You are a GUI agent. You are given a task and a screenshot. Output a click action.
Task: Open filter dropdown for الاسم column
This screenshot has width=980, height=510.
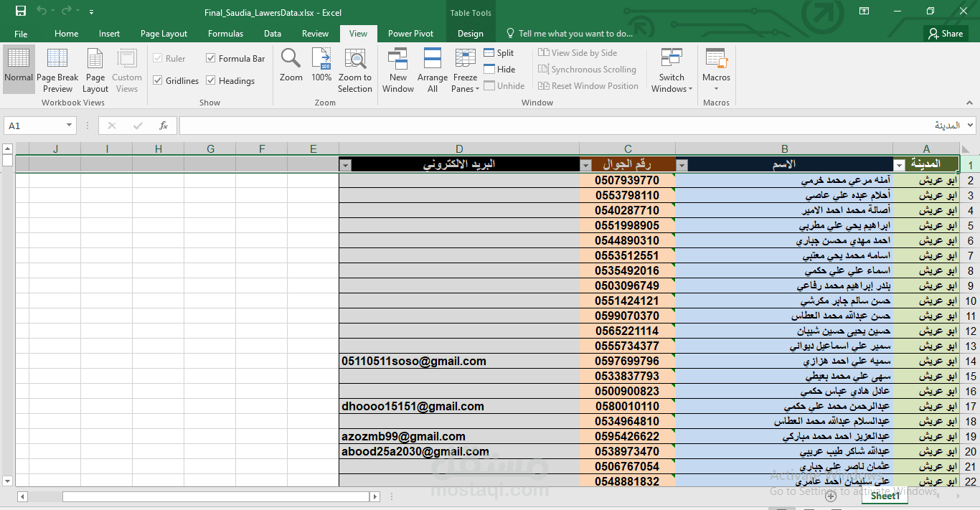tap(682, 166)
